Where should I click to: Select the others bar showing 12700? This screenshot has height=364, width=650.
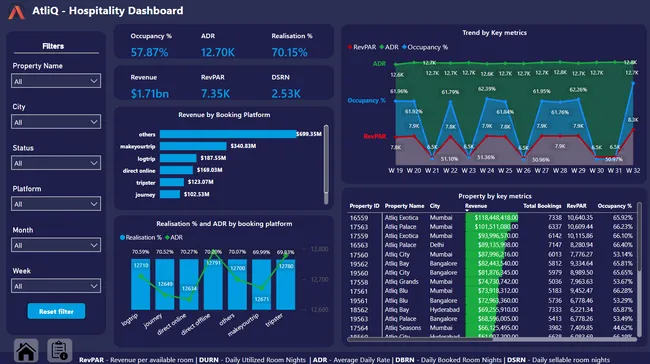pyautogui.click(x=237, y=284)
